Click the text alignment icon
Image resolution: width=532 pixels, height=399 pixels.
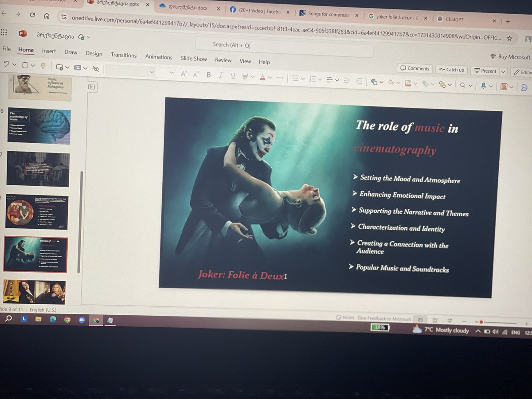(329, 80)
